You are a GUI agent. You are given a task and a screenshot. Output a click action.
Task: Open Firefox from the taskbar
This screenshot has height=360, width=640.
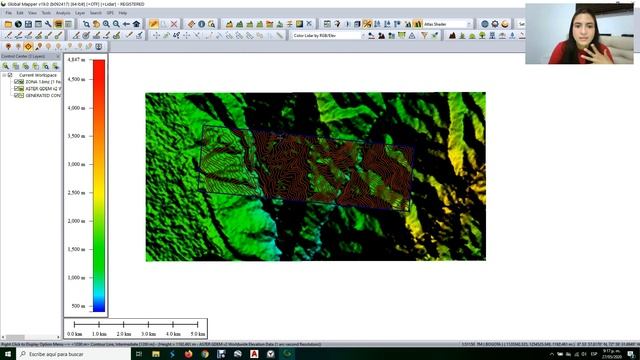(189, 354)
